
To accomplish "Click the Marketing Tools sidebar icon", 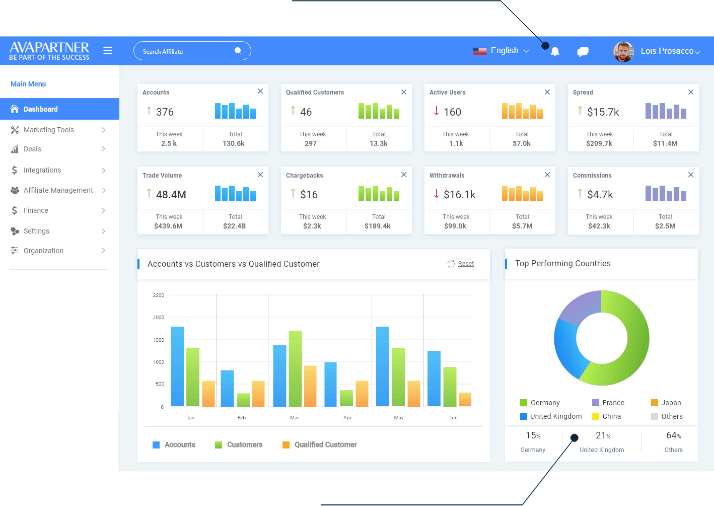I will coord(15,130).
